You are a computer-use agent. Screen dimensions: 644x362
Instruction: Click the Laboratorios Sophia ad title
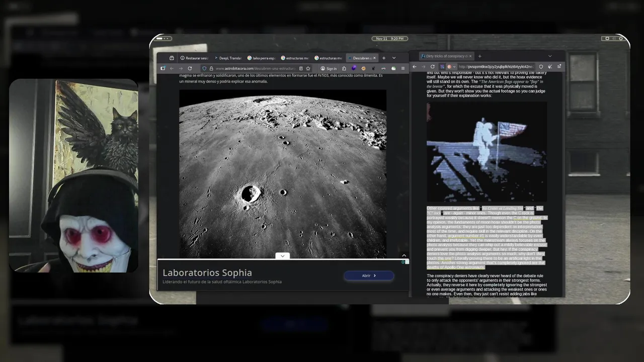click(x=207, y=273)
